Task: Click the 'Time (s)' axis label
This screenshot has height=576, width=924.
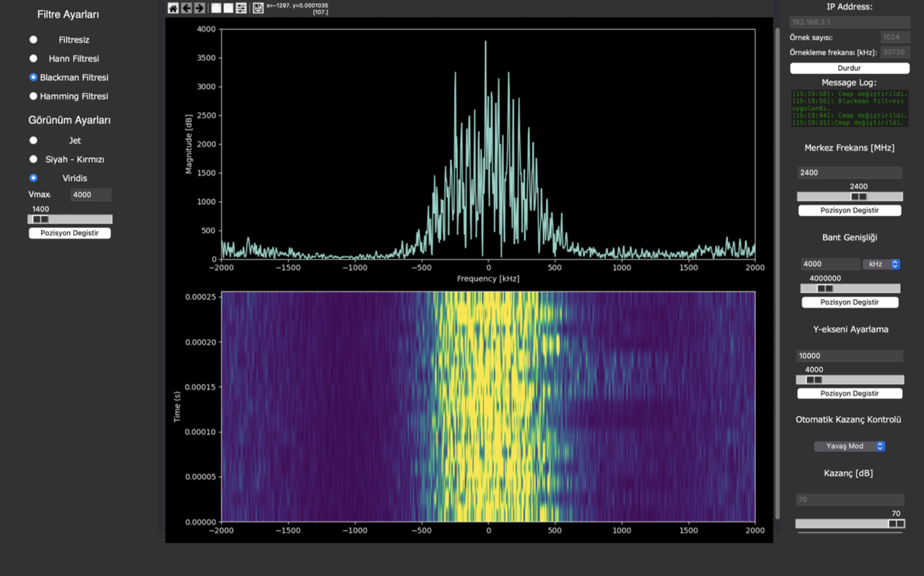Action: pos(177,407)
